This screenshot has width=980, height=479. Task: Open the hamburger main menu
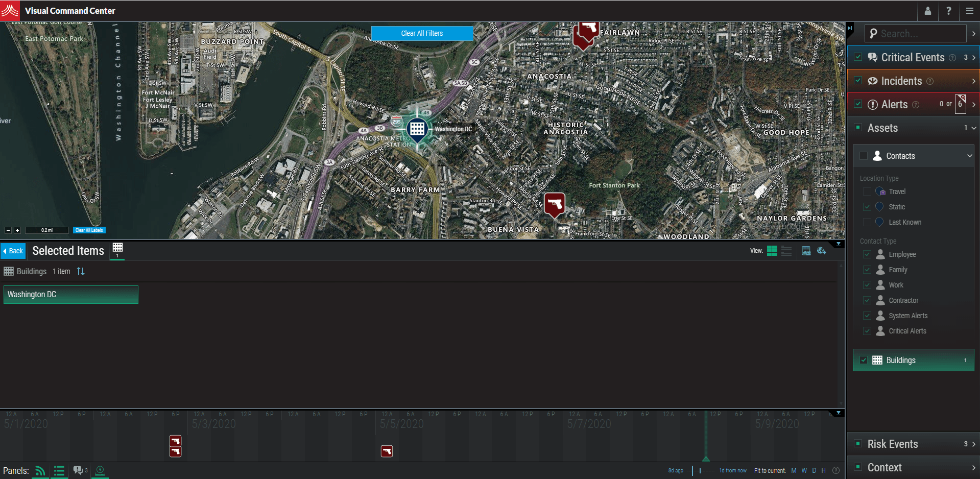[969, 11]
